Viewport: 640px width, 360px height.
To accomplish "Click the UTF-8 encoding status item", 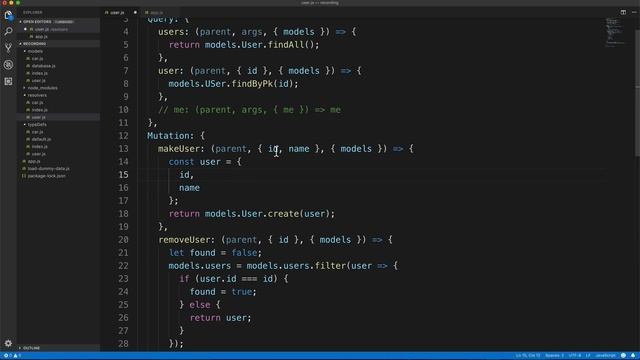I will point(575,356).
